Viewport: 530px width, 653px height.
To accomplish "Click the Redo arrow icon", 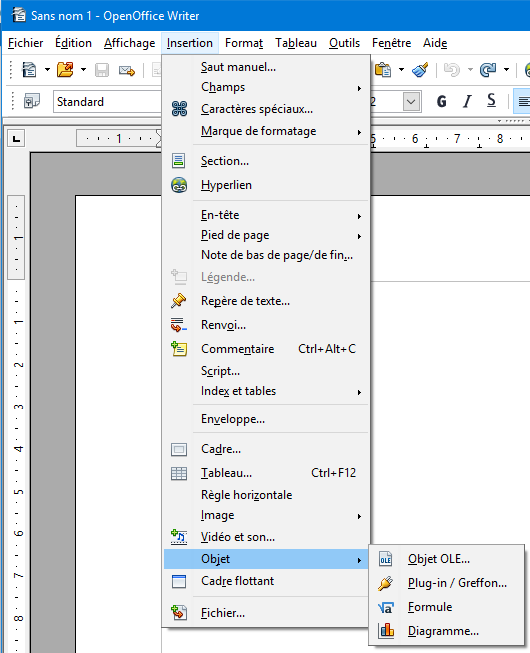I will click(x=488, y=70).
